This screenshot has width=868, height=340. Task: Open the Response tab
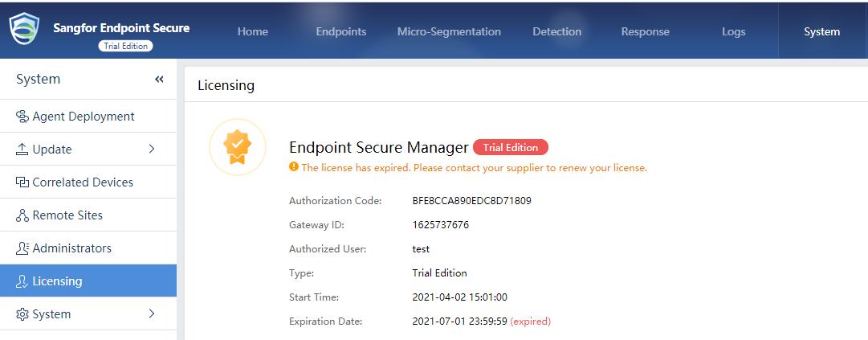tap(646, 31)
